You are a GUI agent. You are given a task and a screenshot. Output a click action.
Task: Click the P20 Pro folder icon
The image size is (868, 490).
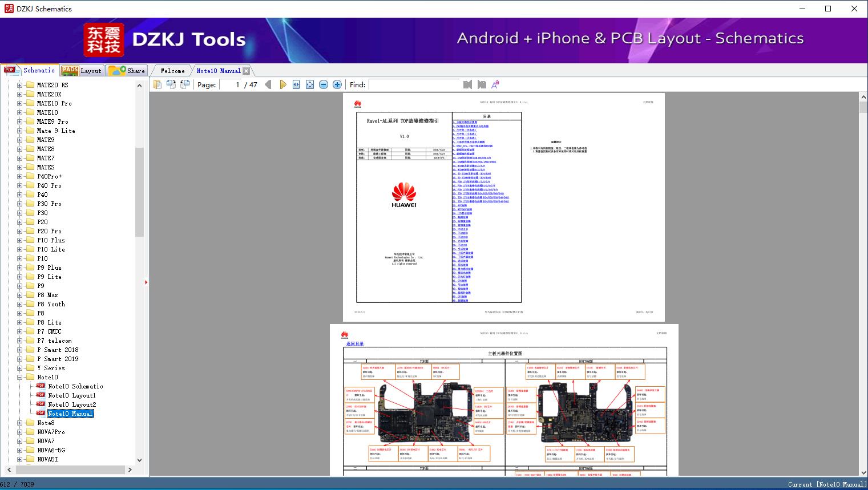(30, 231)
